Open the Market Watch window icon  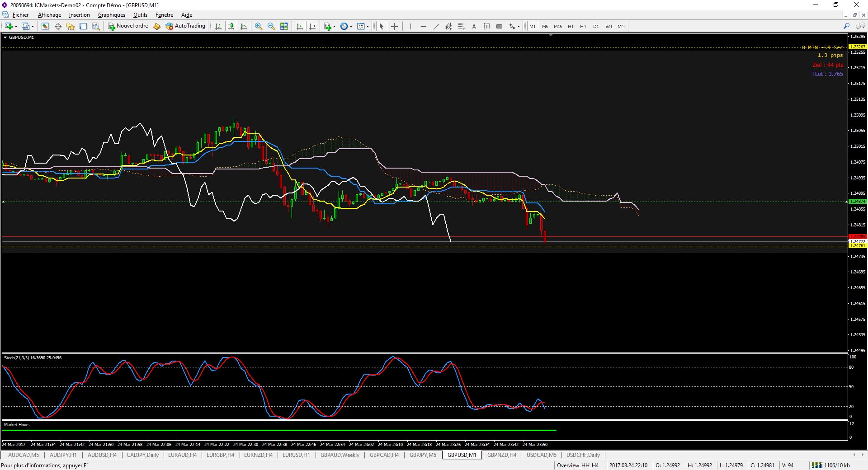[x=45, y=26]
